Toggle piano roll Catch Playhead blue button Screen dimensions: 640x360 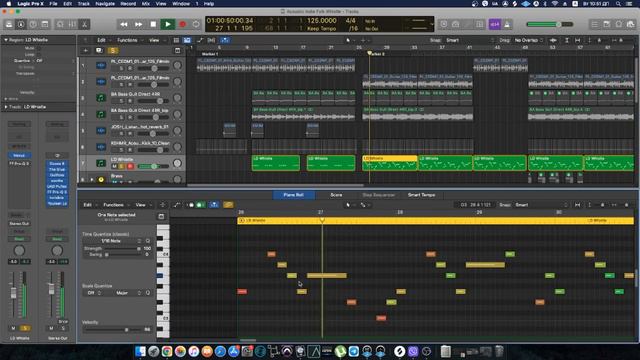[214, 205]
